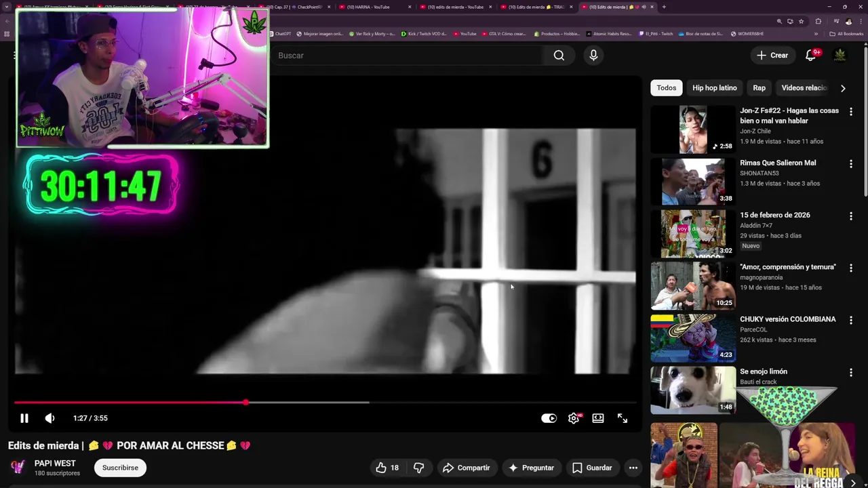
Task: Start voice search with microphone icon
Action: [593, 56]
